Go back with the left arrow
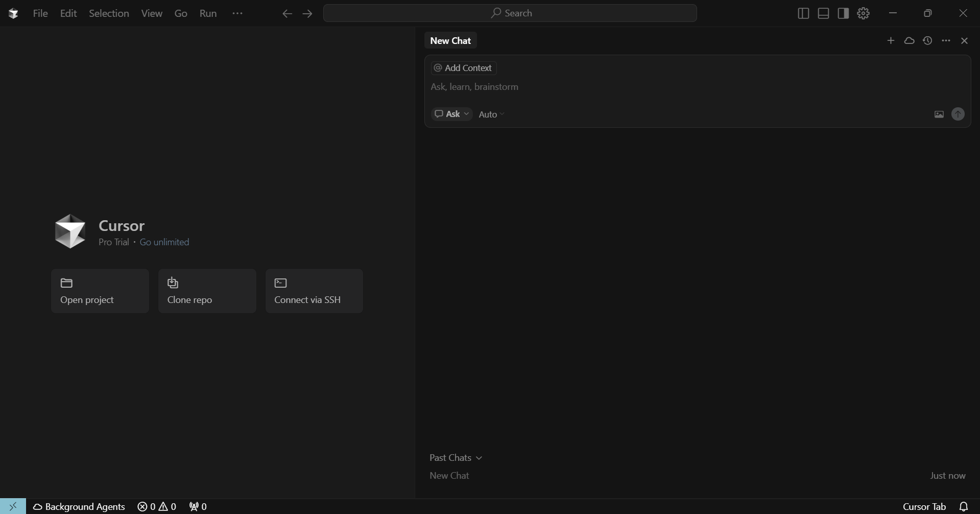The image size is (980, 514). pos(287,14)
